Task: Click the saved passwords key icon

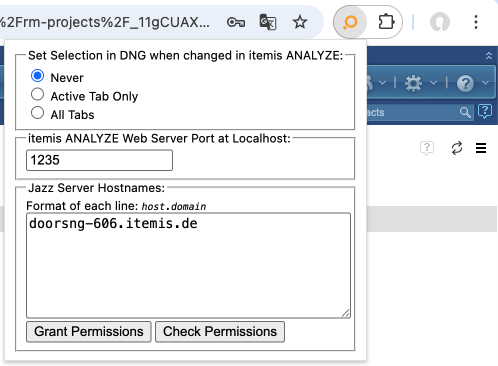Action: click(236, 22)
